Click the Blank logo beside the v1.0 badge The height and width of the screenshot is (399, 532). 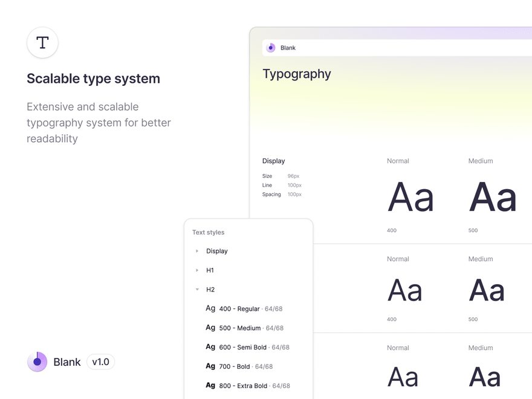pyautogui.click(x=37, y=362)
